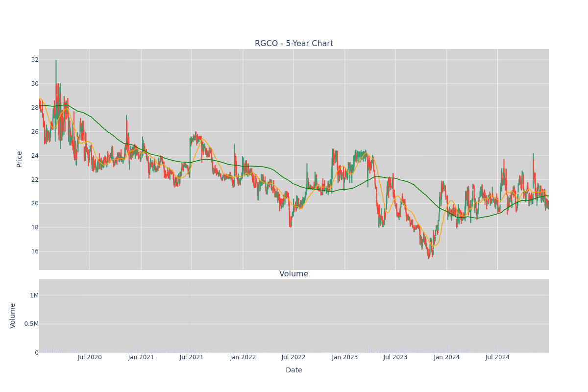Click the 'Jan 2024' date tick label

point(447,357)
